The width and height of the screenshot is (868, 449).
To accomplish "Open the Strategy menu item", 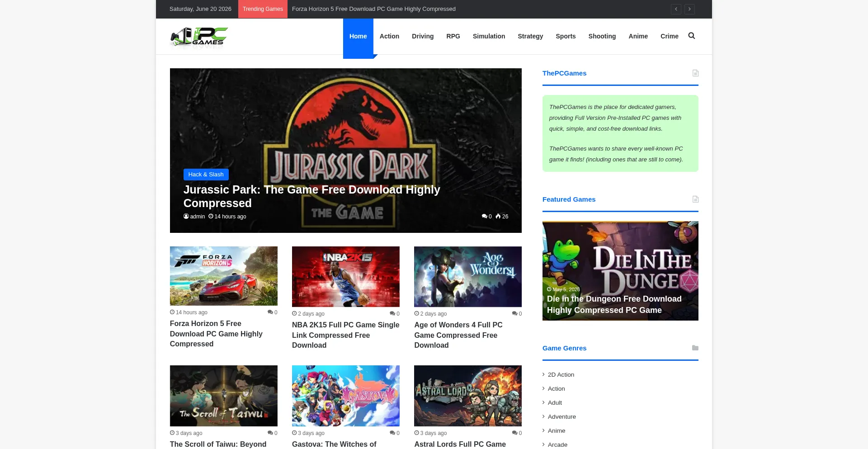I will 530,36.
